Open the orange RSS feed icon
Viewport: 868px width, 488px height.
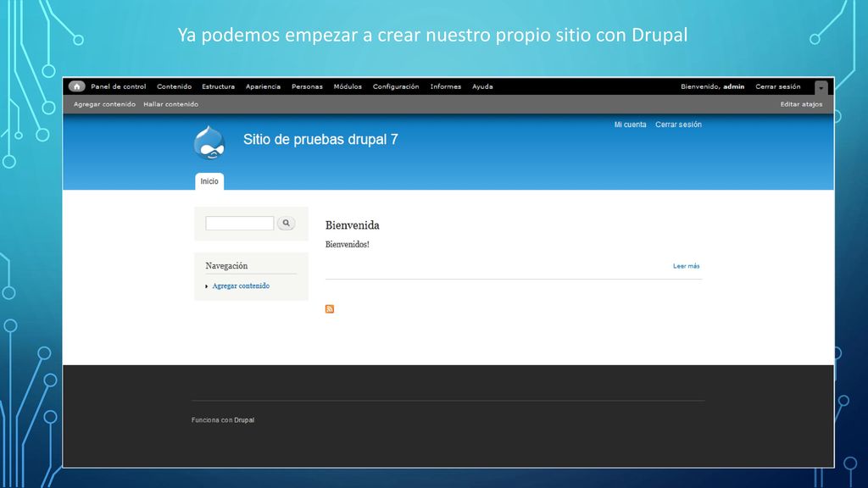click(x=330, y=308)
